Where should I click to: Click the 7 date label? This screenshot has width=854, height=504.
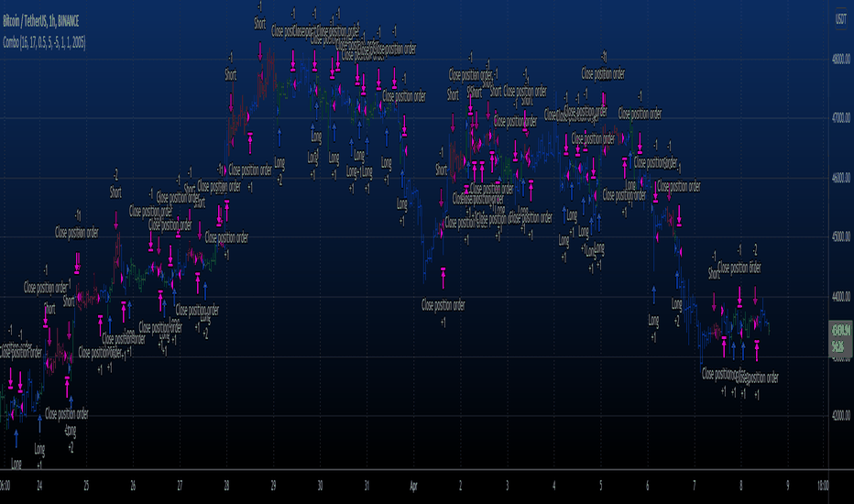click(694, 486)
